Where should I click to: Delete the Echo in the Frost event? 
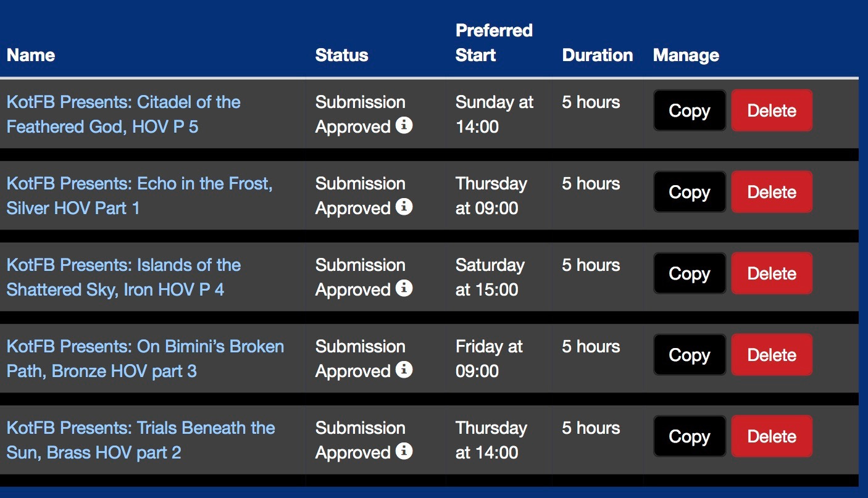point(772,193)
